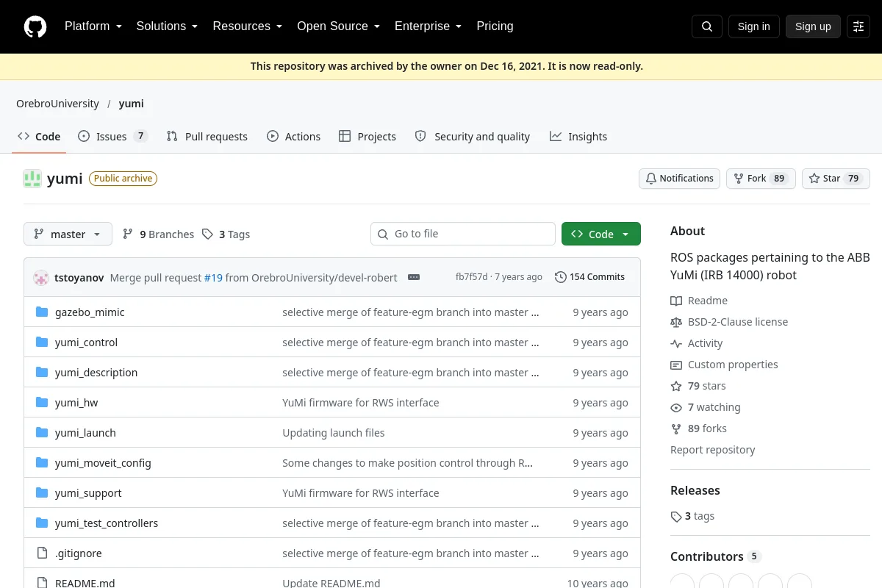Click the Readme book icon
Image resolution: width=882 pixels, height=588 pixels.
coord(676,301)
